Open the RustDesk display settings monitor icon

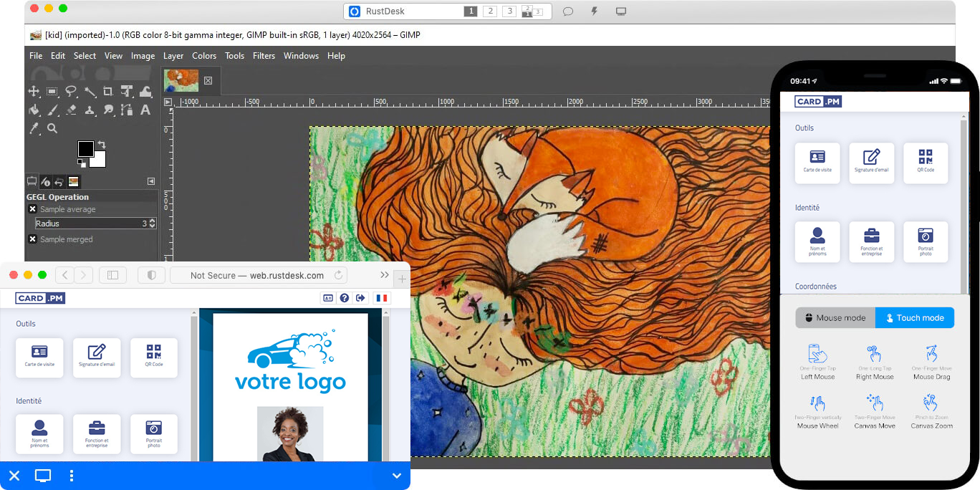(x=621, y=11)
